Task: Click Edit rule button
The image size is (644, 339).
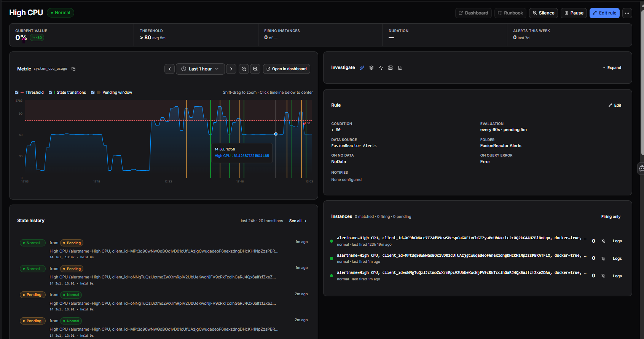Action: [604, 13]
